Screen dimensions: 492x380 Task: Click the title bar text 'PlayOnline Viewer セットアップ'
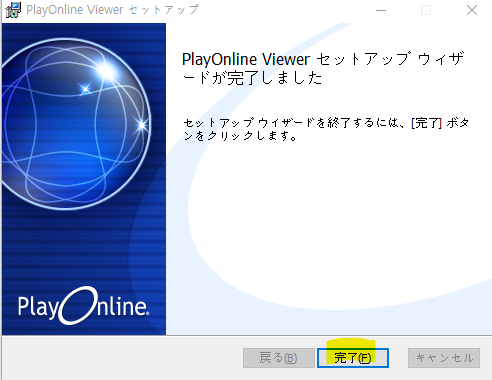(x=112, y=10)
